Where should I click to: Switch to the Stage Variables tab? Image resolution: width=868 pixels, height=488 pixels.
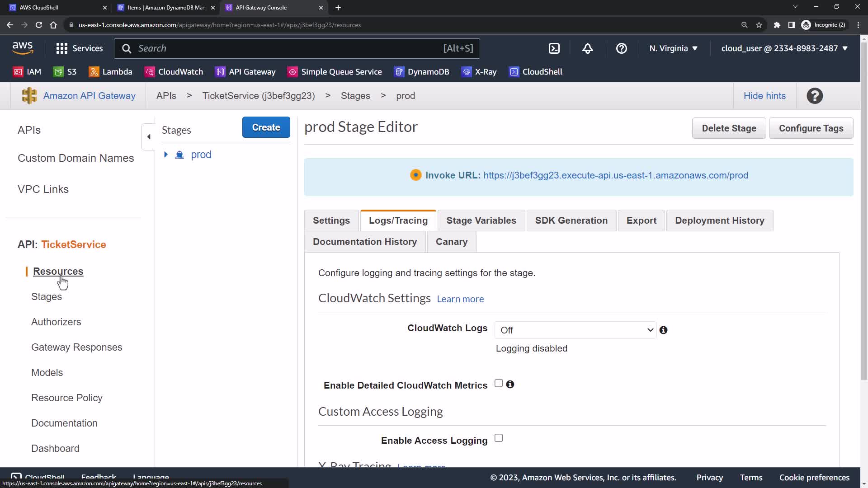[x=481, y=221]
